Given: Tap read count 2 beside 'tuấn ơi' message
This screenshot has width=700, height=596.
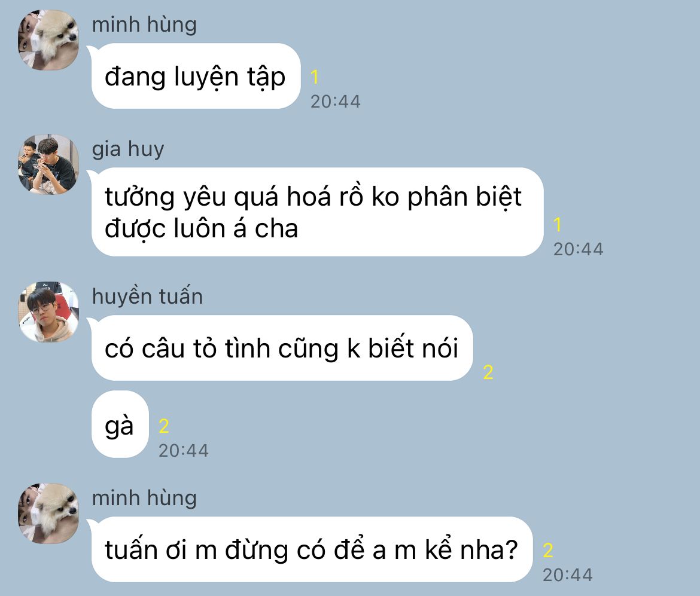Looking at the screenshot, I should 548,550.
